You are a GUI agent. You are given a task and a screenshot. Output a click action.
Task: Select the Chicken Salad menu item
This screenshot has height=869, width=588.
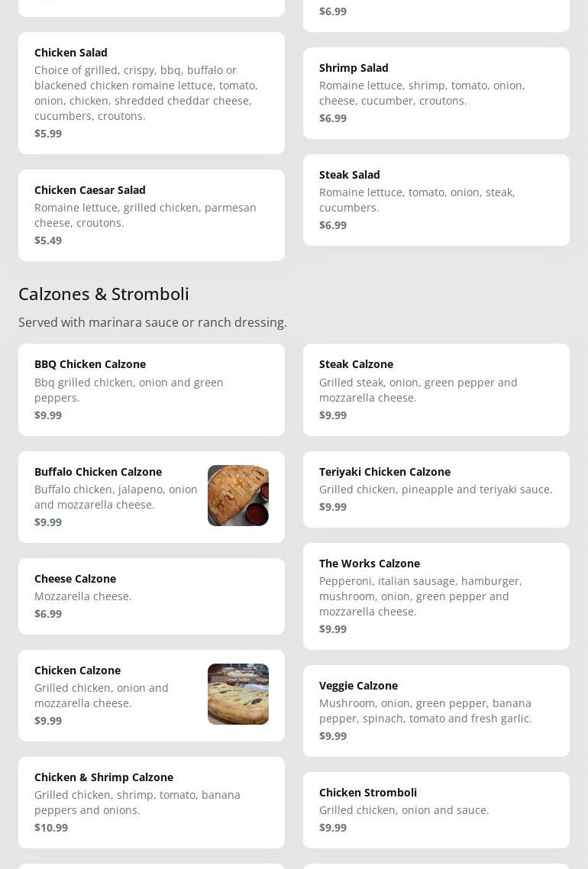click(151, 92)
